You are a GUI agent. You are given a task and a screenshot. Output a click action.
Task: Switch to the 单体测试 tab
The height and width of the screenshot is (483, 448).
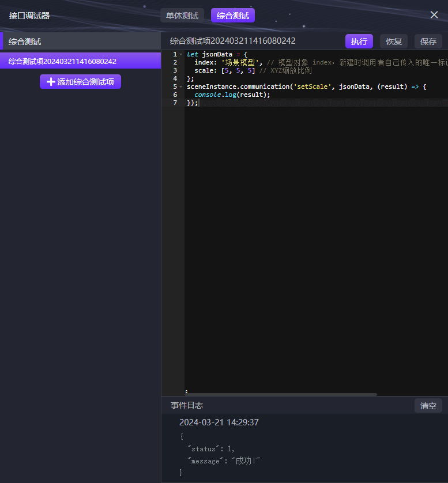click(182, 16)
